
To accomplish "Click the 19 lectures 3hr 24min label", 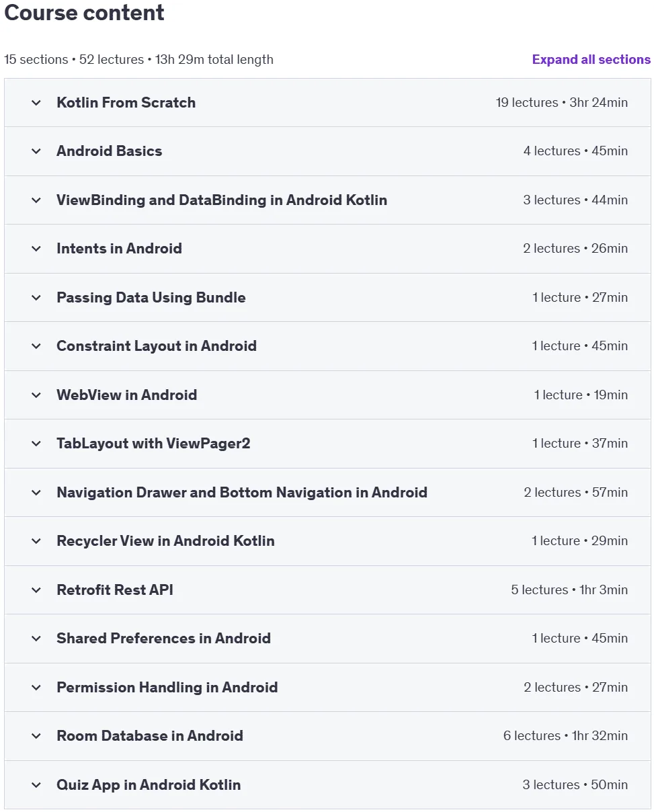I will 562,103.
